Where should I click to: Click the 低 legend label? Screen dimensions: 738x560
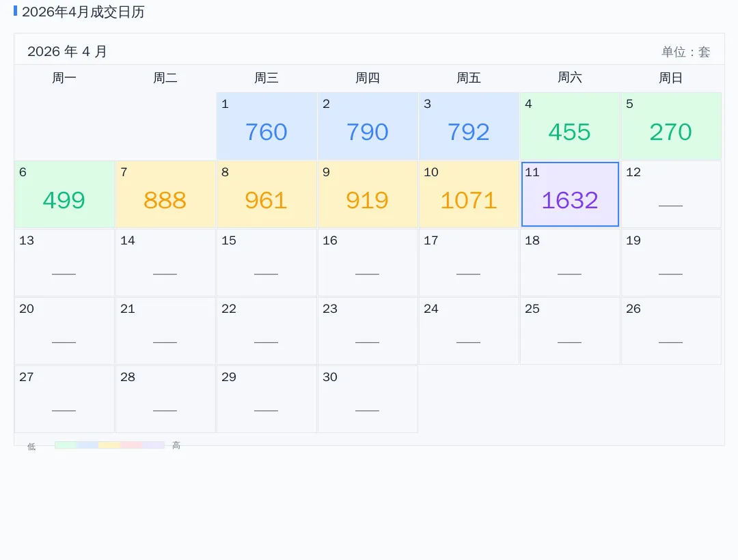31,447
